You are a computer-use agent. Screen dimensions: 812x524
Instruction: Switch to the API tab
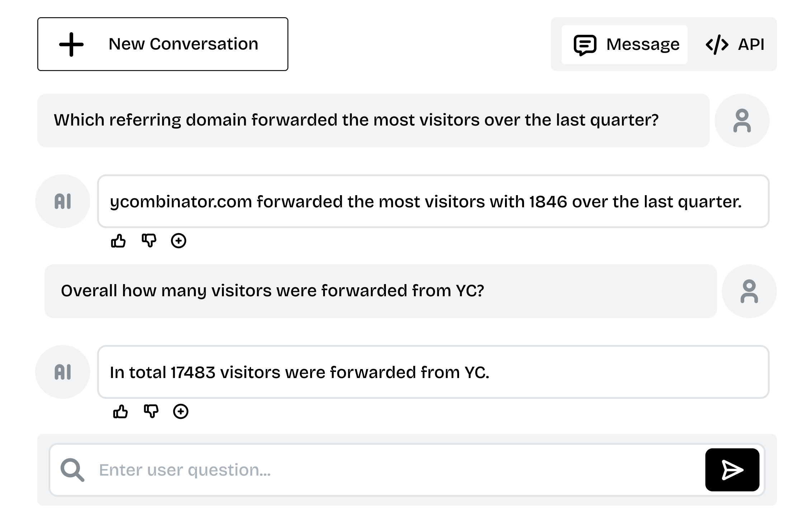(x=735, y=44)
